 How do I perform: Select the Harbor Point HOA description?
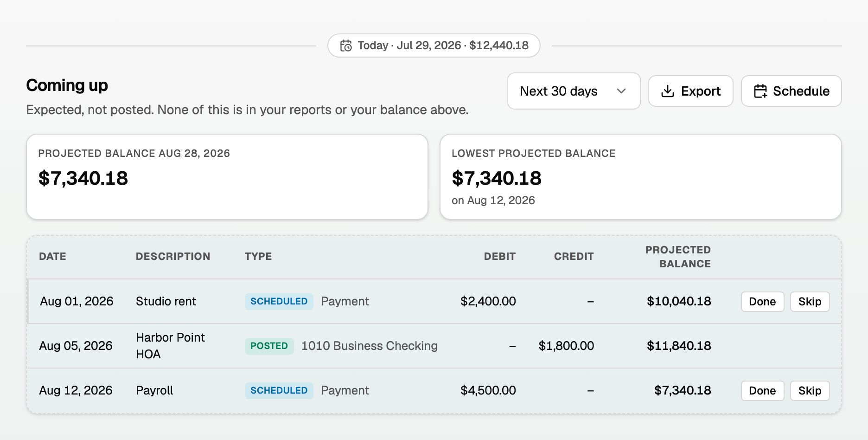[x=170, y=346]
